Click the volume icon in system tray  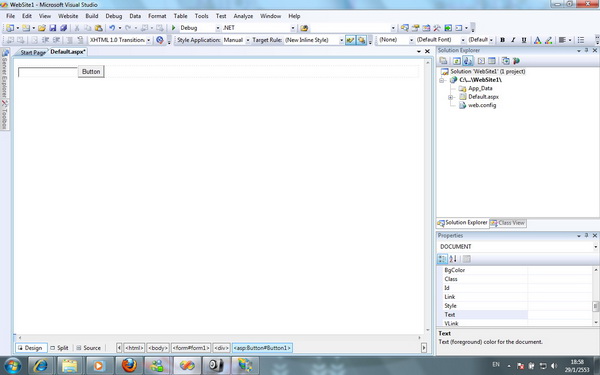click(554, 366)
